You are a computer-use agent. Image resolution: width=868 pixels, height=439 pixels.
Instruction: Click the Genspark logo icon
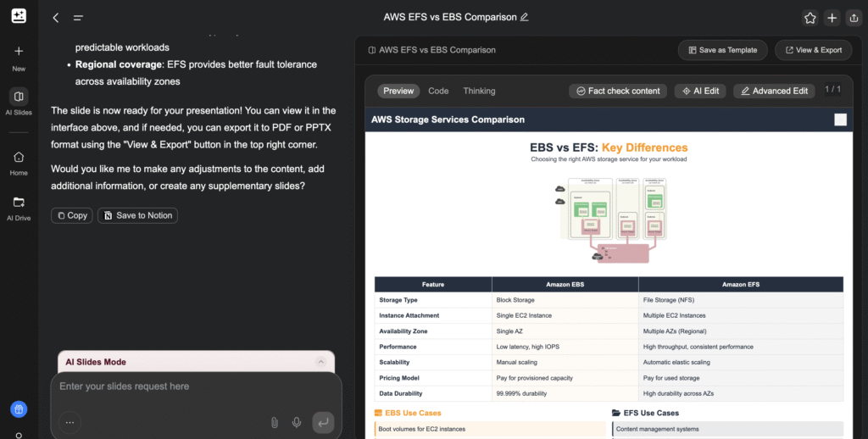[19, 16]
